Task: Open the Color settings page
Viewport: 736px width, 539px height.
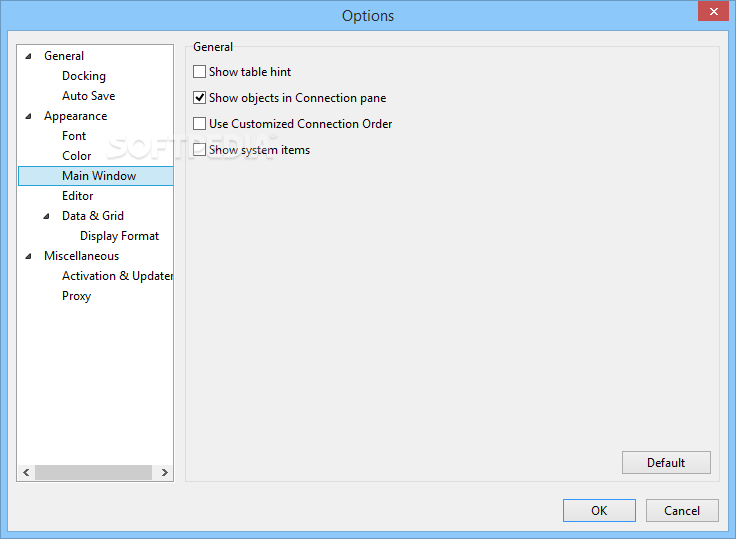Action: point(77,156)
